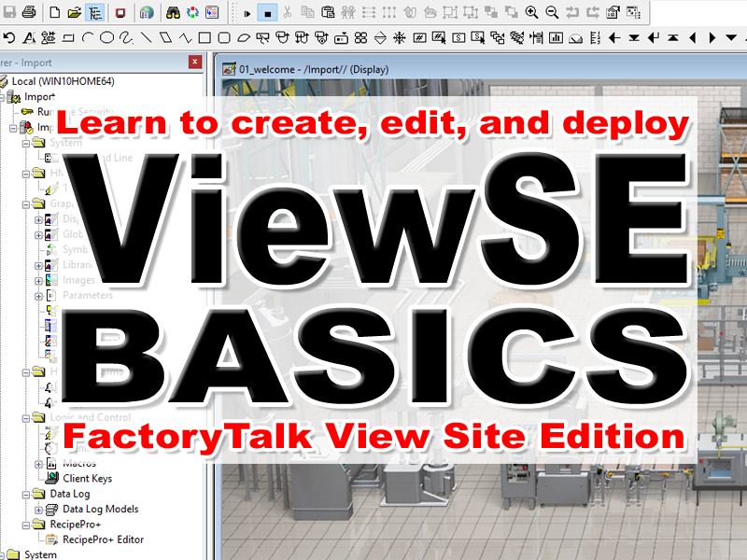Zoom in with the plus magnifier

click(x=531, y=12)
